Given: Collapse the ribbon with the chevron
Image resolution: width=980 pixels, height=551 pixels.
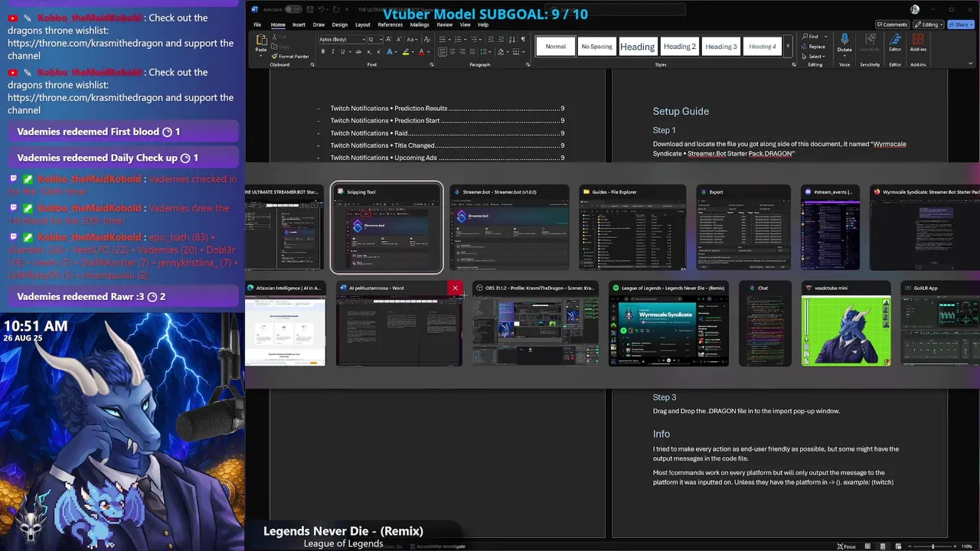Looking at the screenshot, I should click(x=970, y=63).
